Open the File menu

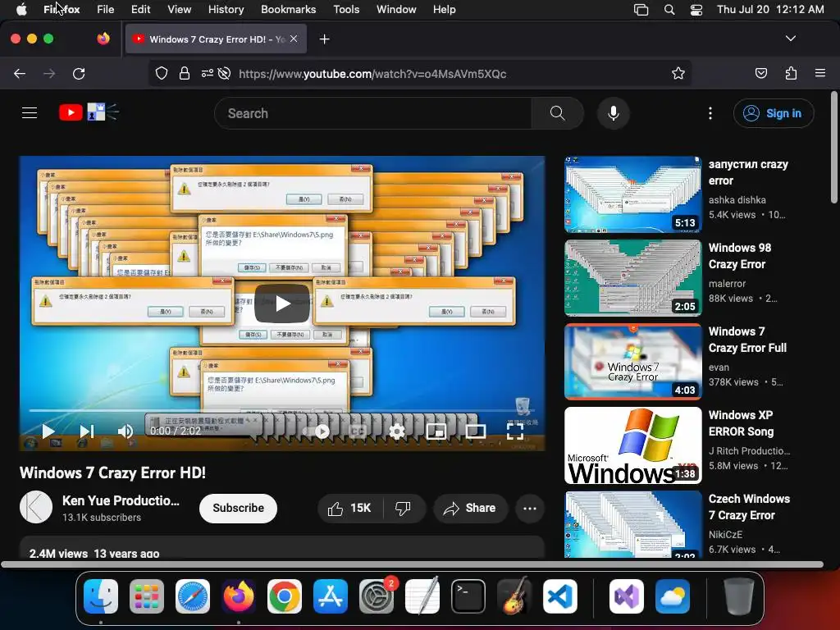(x=105, y=9)
